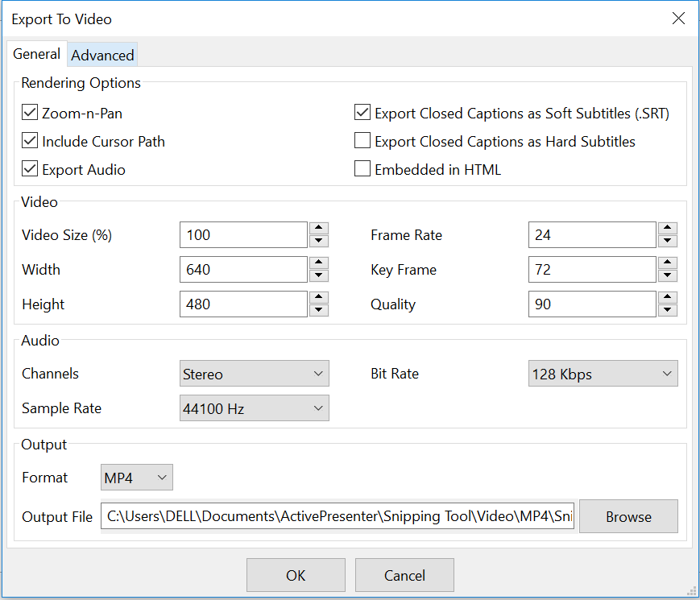Image resolution: width=700 pixels, height=600 pixels.
Task: Tick the Embedded in HTML checkbox
Action: pos(362,169)
